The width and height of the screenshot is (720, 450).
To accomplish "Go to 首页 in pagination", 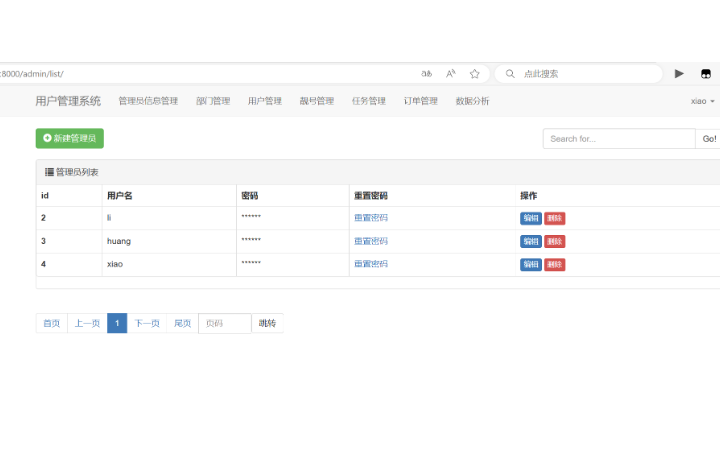I will point(51,323).
